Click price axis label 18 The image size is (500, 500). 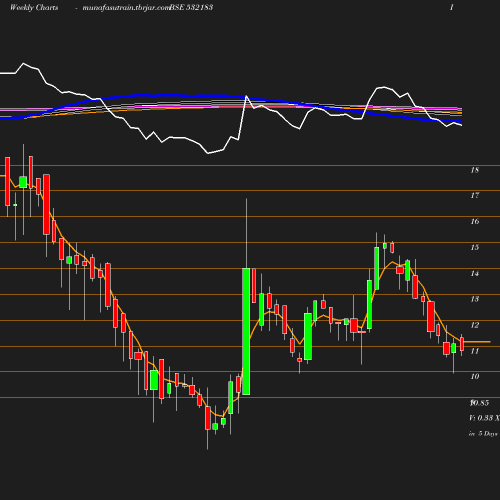(475, 170)
